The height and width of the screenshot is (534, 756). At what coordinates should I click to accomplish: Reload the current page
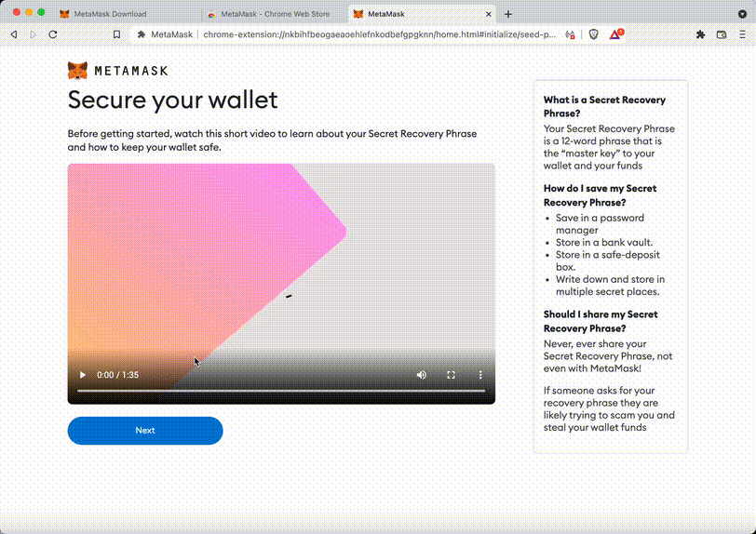[x=53, y=34]
